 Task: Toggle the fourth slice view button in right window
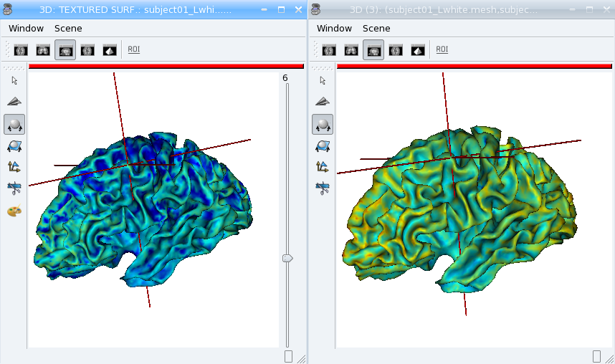click(396, 50)
